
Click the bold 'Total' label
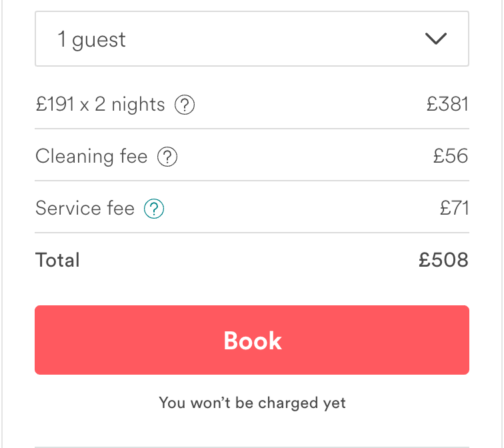click(x=57, y=260)
